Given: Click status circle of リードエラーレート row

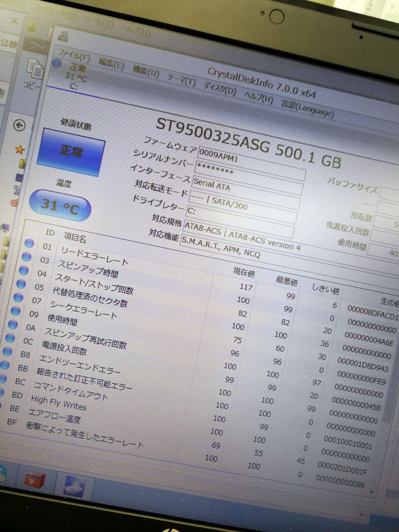Looking at the screenshot, I should coord(29,243).
